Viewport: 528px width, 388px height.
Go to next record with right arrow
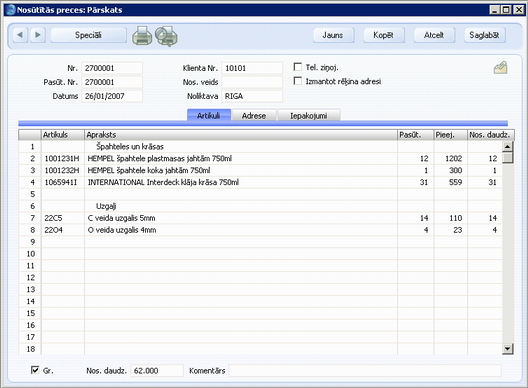38,35
